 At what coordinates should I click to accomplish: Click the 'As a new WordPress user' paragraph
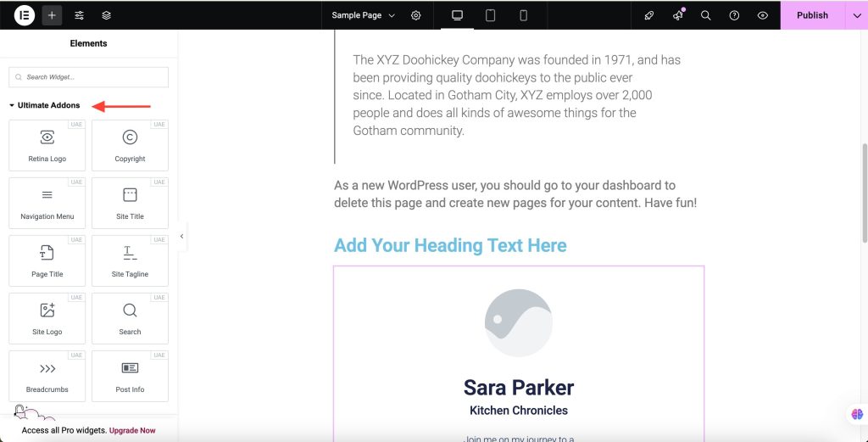point(515,194)
